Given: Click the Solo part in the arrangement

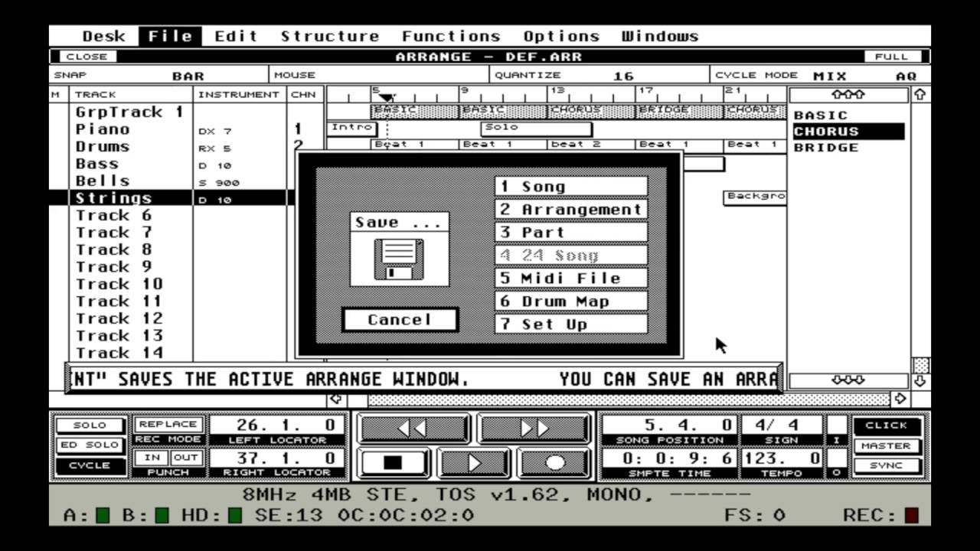Looking at the screenshot, I should click(536, 128).
